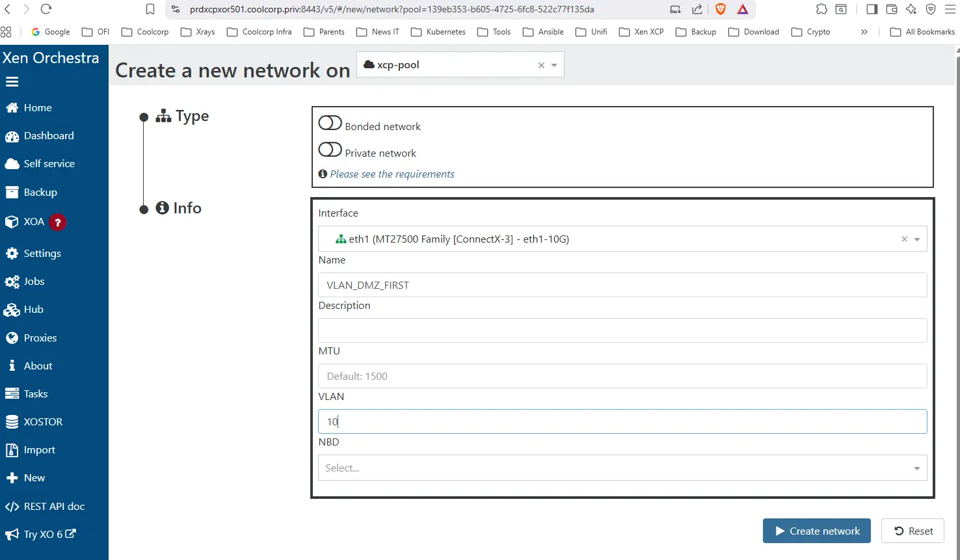Expand the xcp-pool selector dropdown
The width and height of the screenshot is (960, 560).
tap(554, 65)
